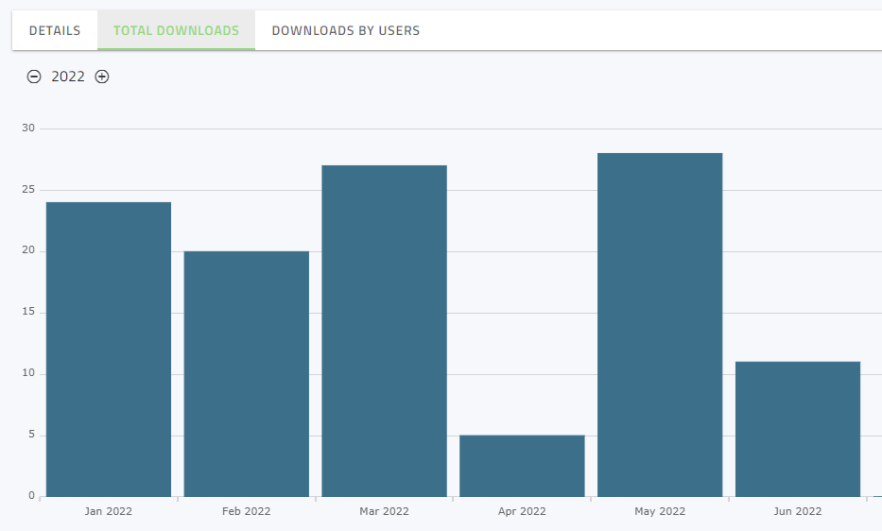
Task: Click the tallest bar for May 2022
Action: [660, 325]
